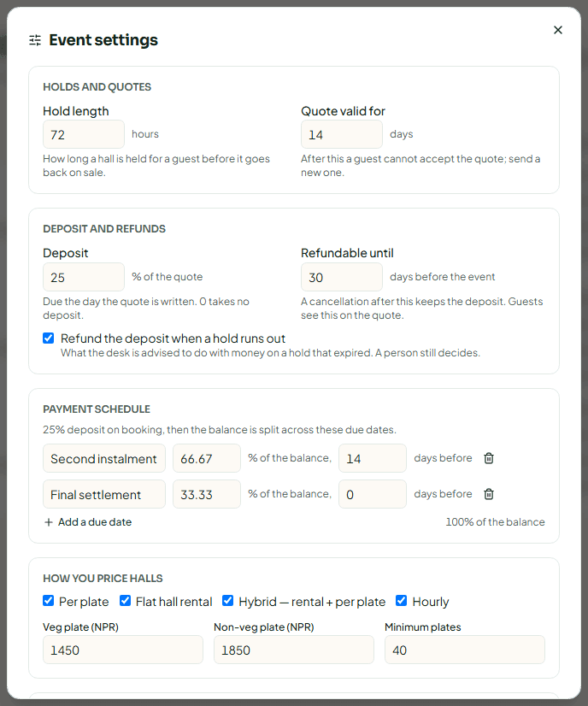Edit the Non-veg plate (NPR) price field
Viewport: 588px width, 706px height.
293,650
